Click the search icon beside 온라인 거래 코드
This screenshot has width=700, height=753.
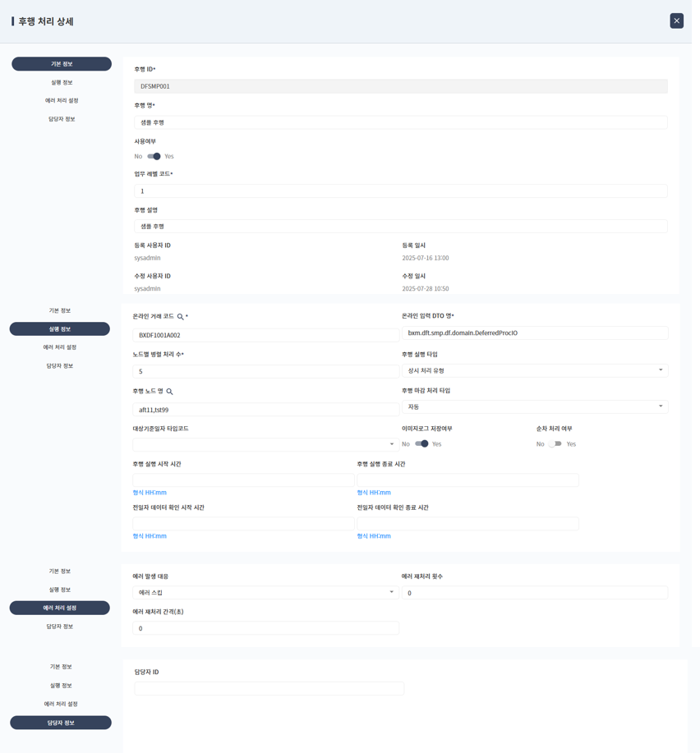(181, 316)
